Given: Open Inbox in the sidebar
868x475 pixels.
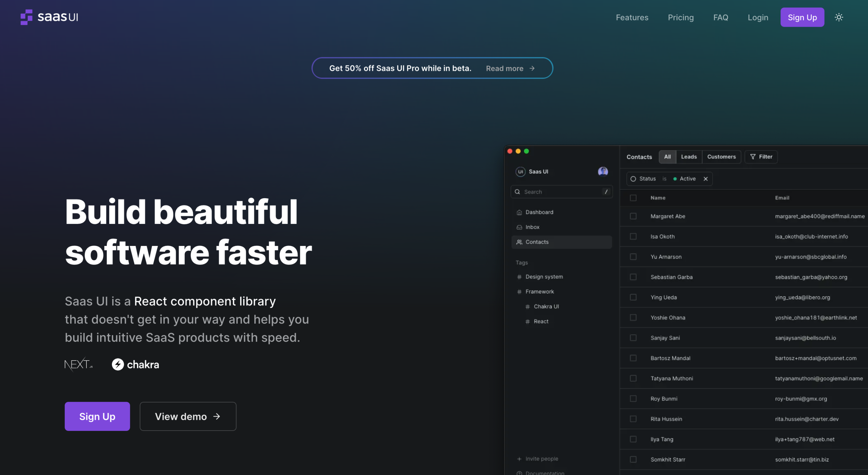Looking at the screenshot, I should pos(561,227).
